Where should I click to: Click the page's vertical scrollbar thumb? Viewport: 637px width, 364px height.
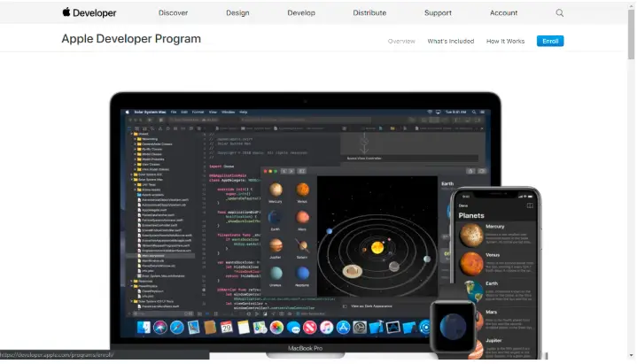click(631, 35)
